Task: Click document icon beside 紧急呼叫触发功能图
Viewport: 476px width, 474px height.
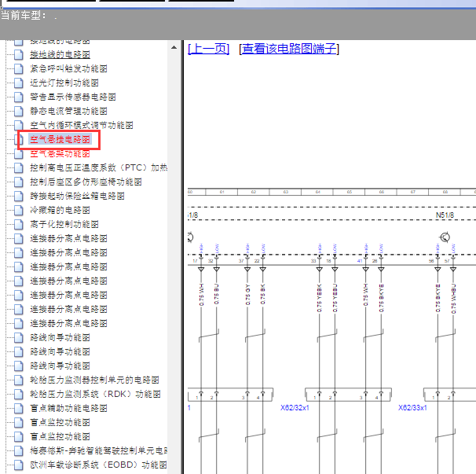Action: pos(19,68)
